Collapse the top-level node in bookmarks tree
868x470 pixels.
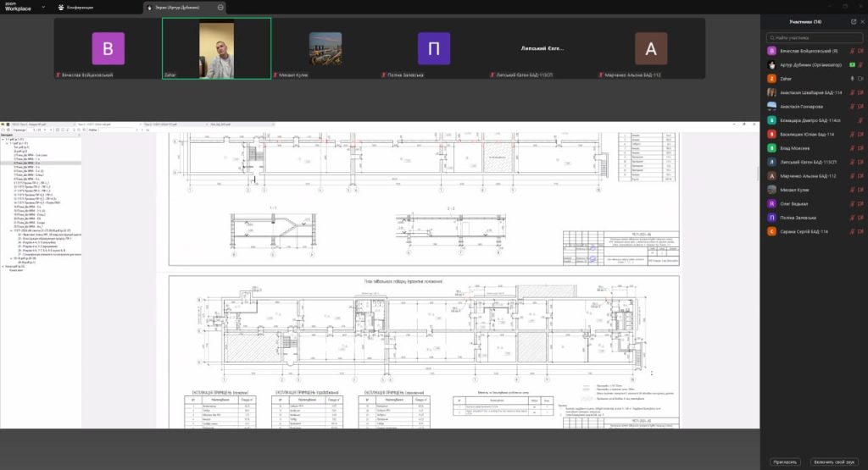point(3,139)
